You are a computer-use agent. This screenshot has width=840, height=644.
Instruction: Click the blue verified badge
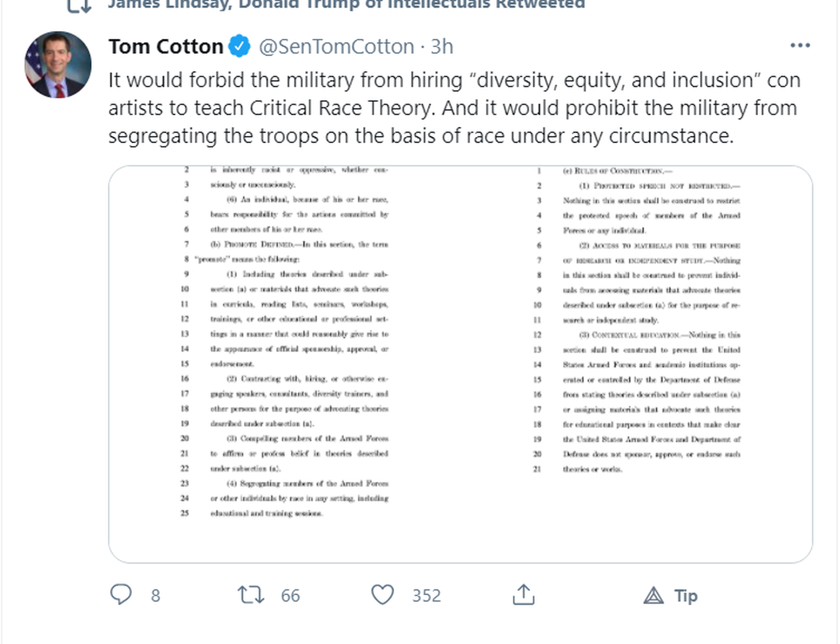[240, 46]
